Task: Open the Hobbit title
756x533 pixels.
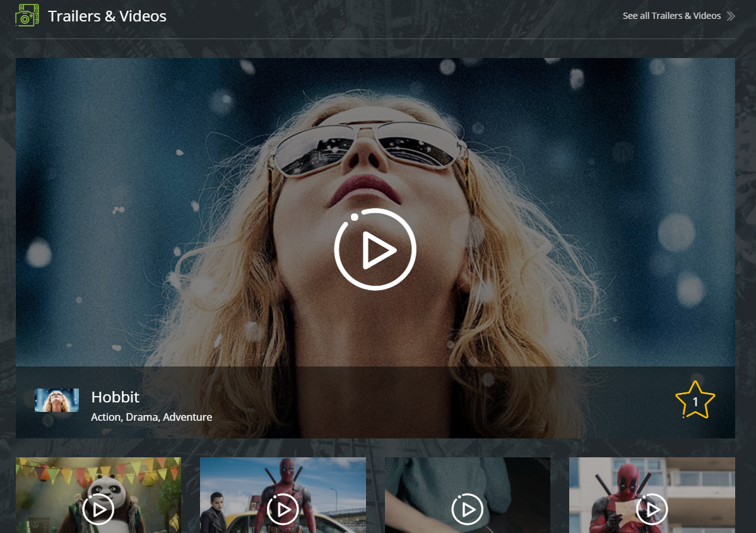Action: coord(115,397)
